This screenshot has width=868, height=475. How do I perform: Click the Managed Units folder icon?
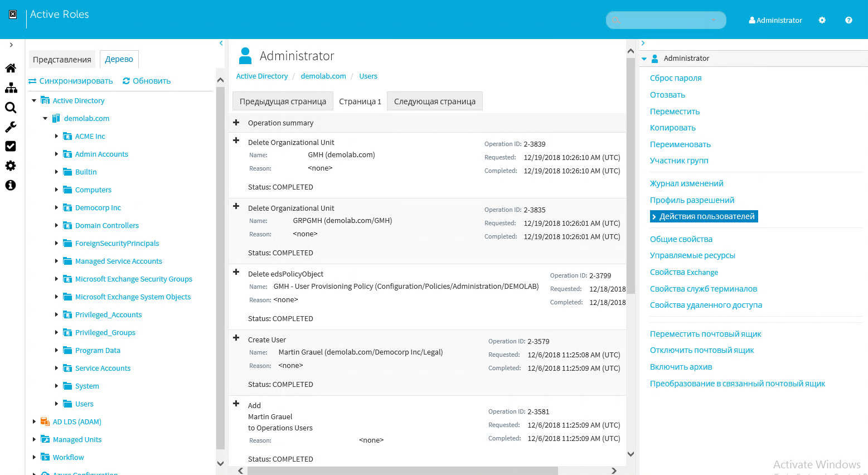45,439
